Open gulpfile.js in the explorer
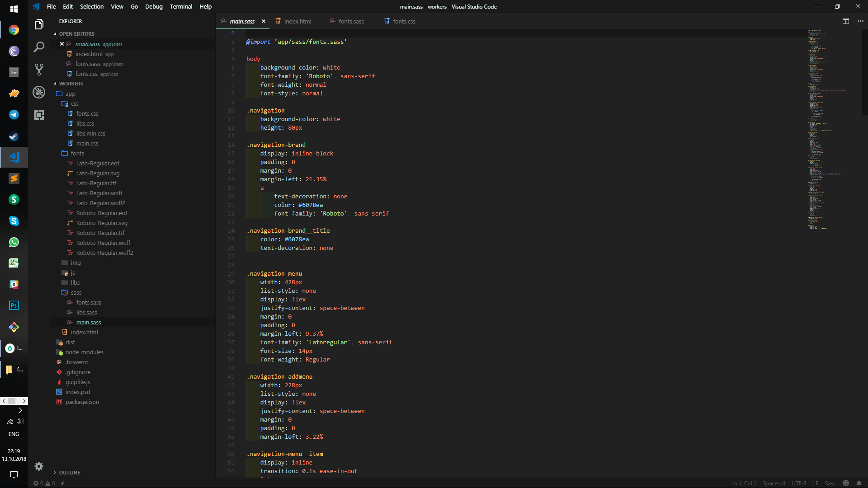 [x=78, y=382]
